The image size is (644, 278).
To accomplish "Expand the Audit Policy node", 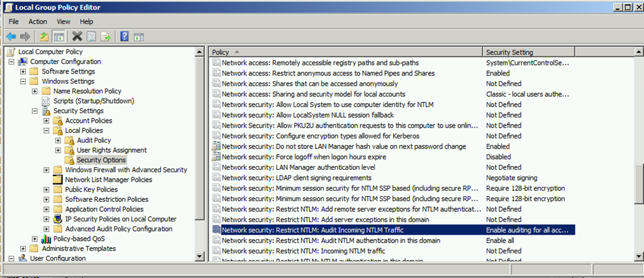I will click(58, 140).
